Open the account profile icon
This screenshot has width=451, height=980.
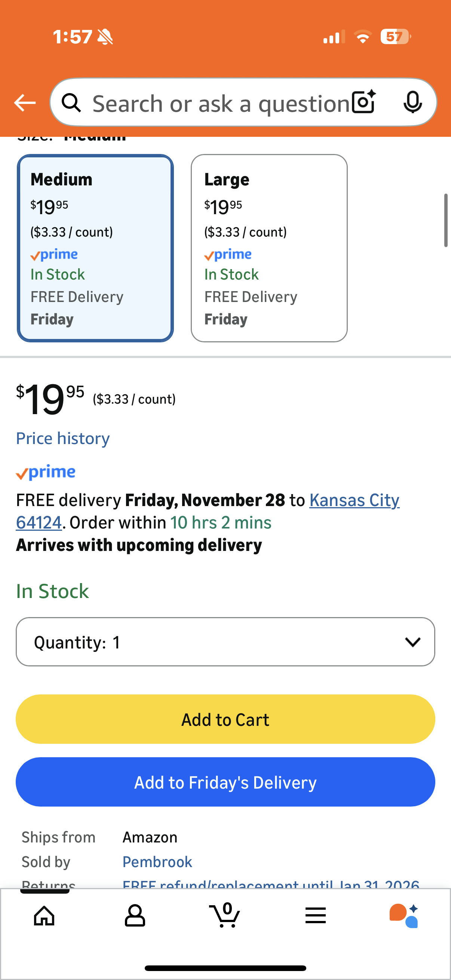tap(135, 915)
